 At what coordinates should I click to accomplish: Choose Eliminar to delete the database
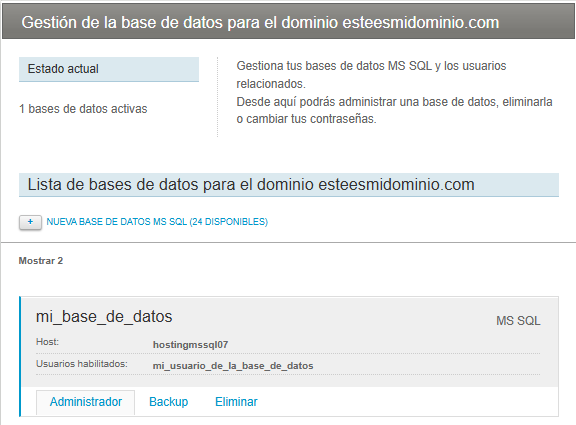pyautogui.click(x=236, y=402)
